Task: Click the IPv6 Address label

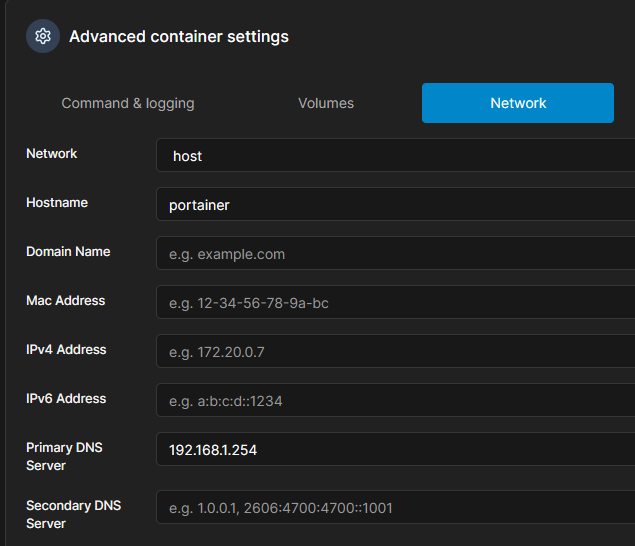Action: point(66,399)
